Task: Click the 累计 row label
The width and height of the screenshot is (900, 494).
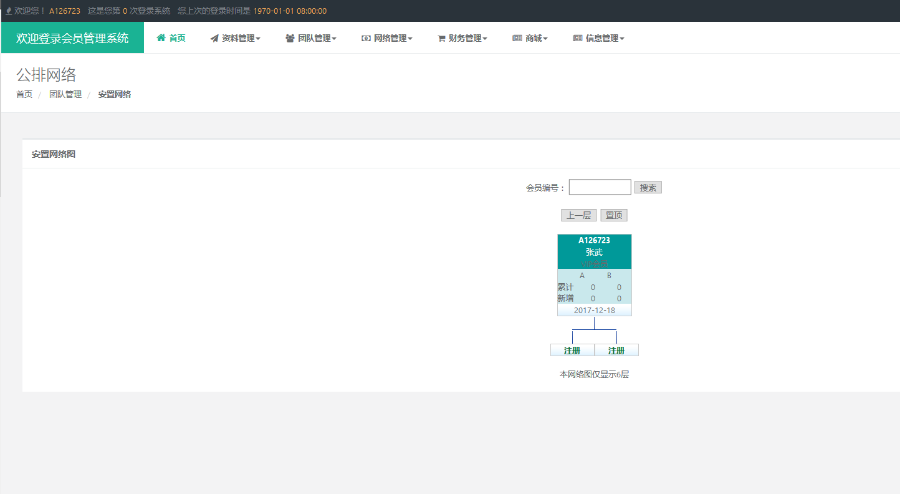Action: pos(565,287)
